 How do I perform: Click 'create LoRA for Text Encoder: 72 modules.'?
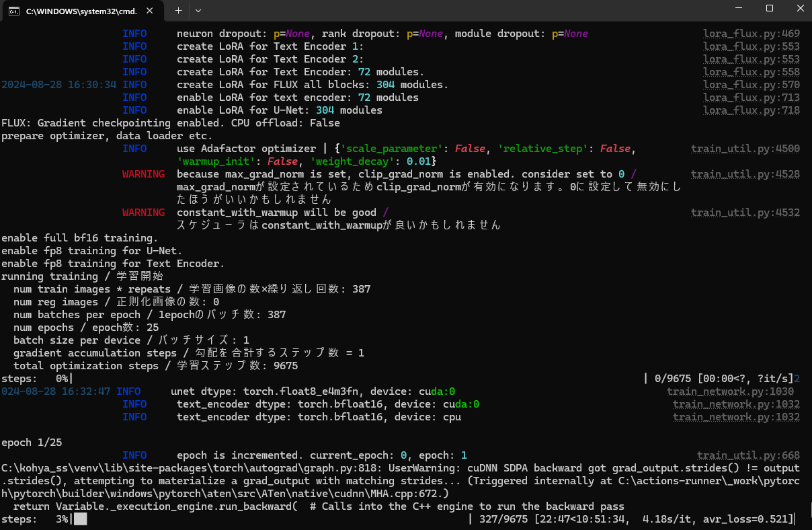[x=300, y=72]
